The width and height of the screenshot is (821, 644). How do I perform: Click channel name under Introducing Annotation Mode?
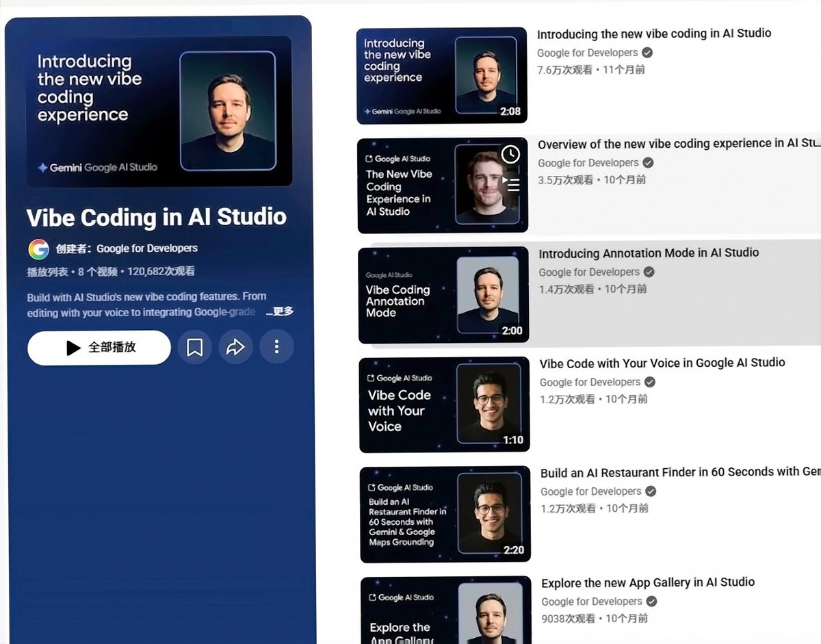coord(588,272)
